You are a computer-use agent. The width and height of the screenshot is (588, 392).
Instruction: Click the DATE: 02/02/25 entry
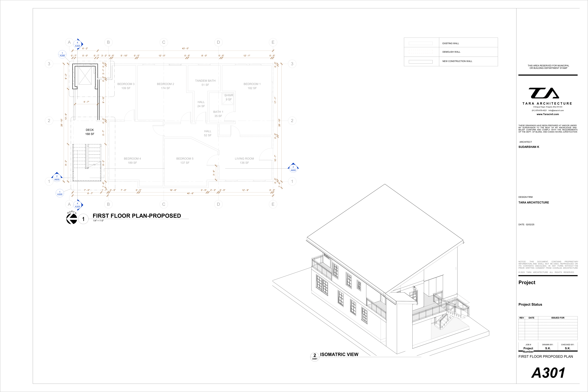pos(526,225)
